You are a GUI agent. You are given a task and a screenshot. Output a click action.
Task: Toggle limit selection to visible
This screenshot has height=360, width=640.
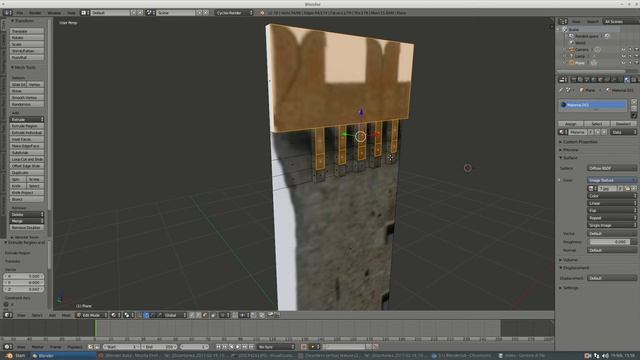click(213, 315)
